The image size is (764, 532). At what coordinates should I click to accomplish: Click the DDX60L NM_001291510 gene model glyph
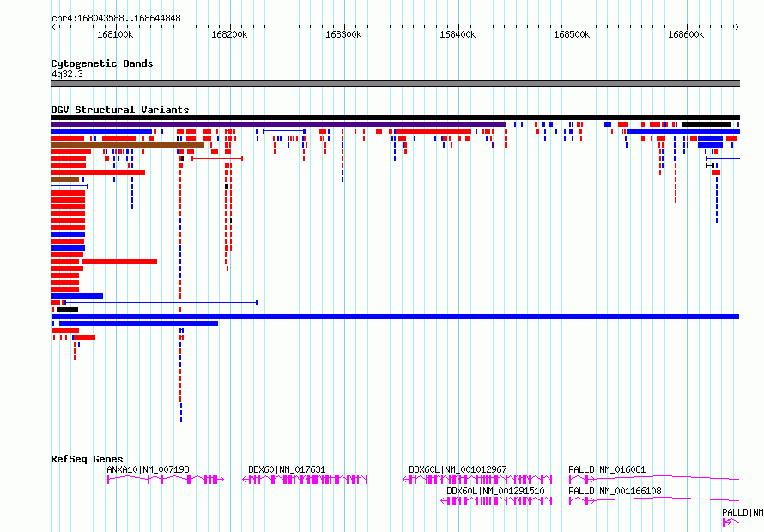[x=496, y=501]
